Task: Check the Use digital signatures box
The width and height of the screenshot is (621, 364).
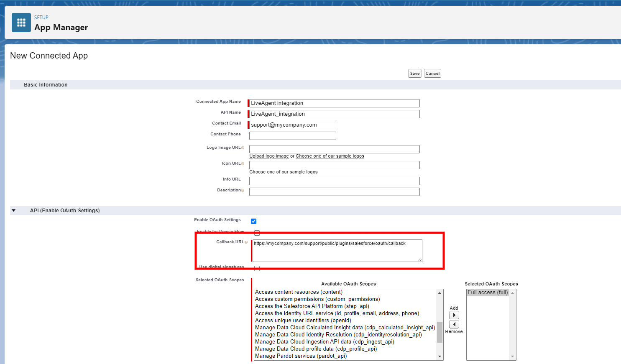Action: click(x=257, y=268)
